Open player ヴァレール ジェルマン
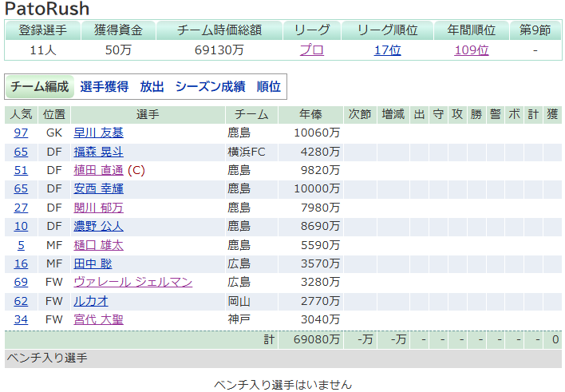This screenshot has height=392, width=565. point(133,282)
